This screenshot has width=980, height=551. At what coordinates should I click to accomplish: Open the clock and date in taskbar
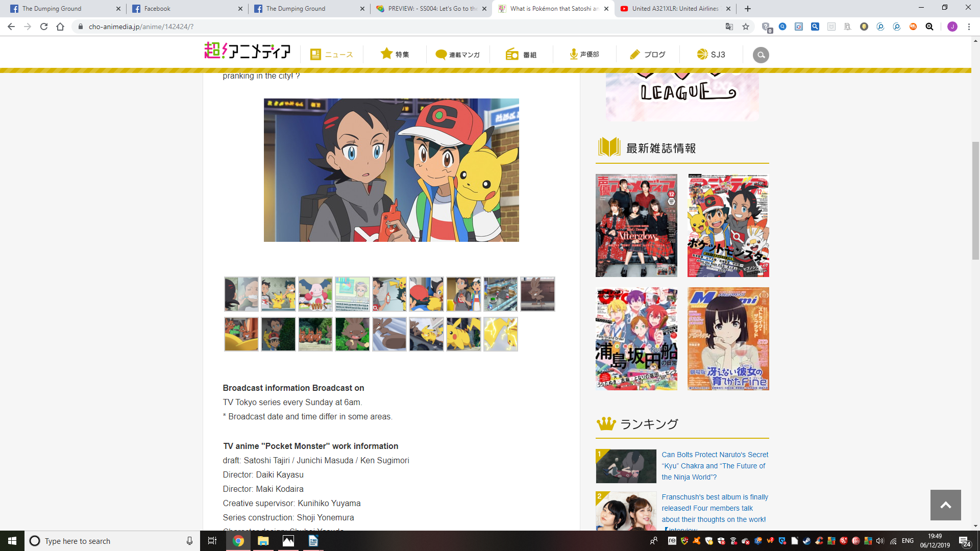[x=935, y=541]
